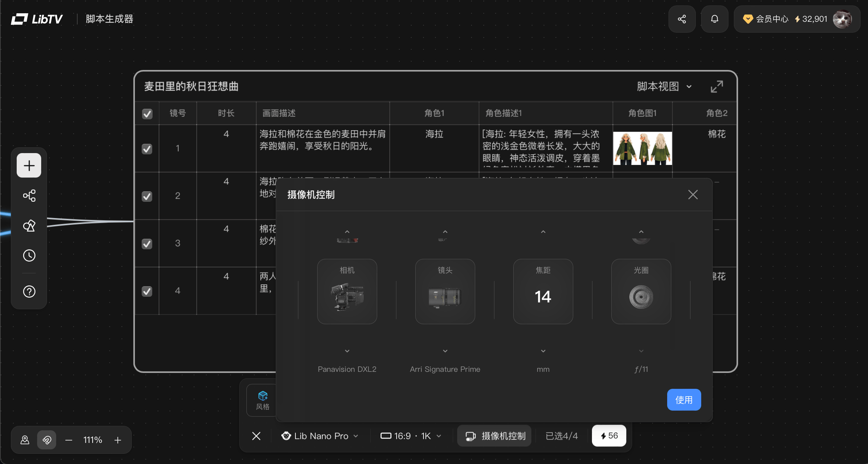Open the 16:9 · 1K aspect ratio dropdown

click(411, 436)
